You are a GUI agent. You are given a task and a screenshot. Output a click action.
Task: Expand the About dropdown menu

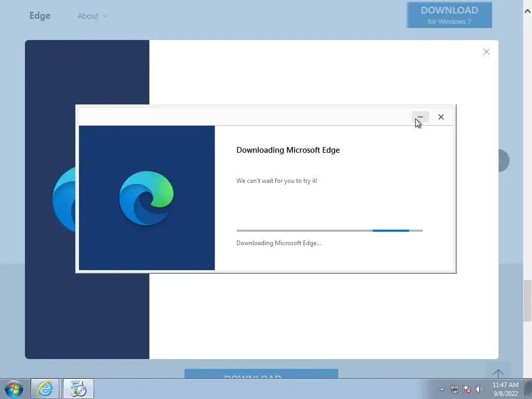tap(92, 16)
